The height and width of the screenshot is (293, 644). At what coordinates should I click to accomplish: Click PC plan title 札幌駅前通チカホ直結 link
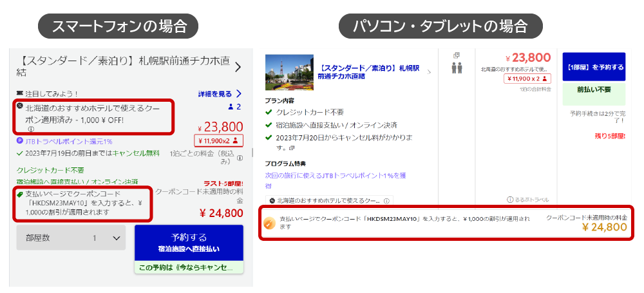tap(369, 72)
